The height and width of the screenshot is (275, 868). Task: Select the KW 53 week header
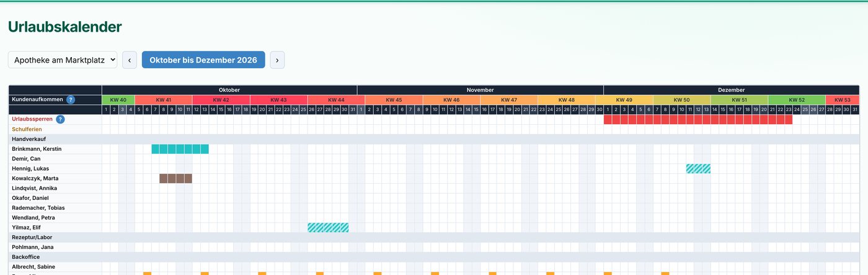tap(843, 100)
